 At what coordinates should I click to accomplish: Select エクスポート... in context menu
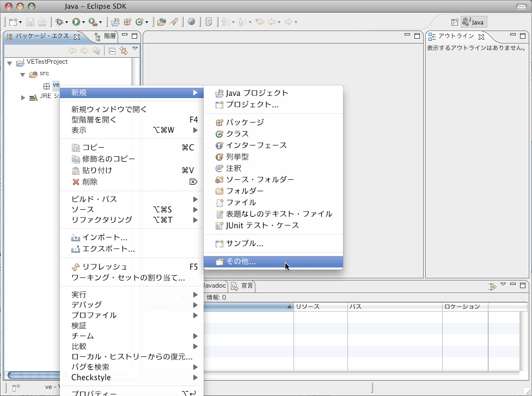132,249
